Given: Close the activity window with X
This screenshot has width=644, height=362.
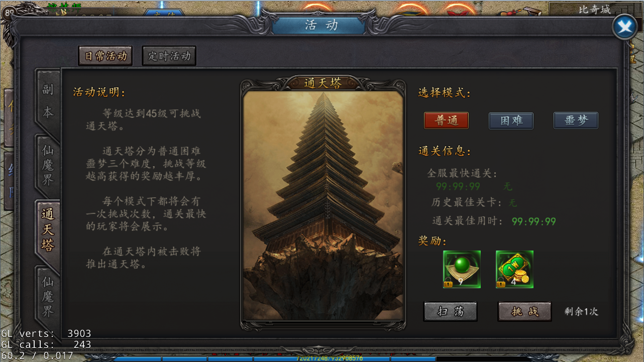Looking at the screenshot, I should click(624, 27).
